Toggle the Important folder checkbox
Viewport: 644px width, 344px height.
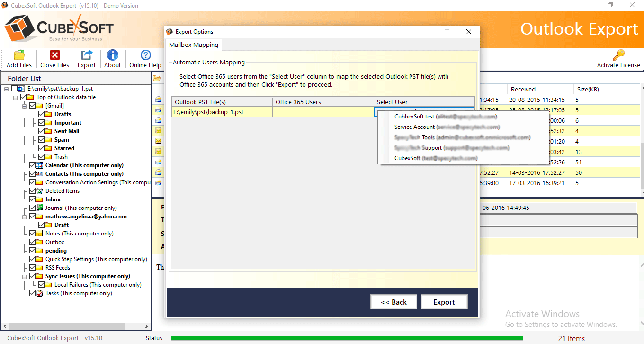pyautogui.click(x=41, y=123)
